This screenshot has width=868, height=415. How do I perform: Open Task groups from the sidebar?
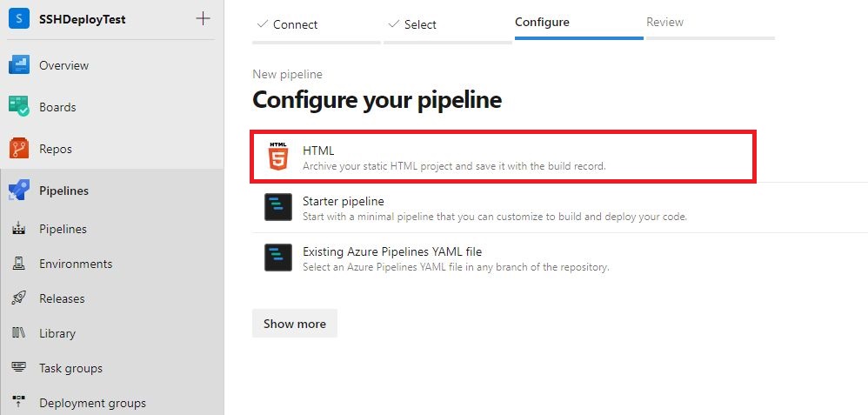pyautogui.click(x=110, y=369)
